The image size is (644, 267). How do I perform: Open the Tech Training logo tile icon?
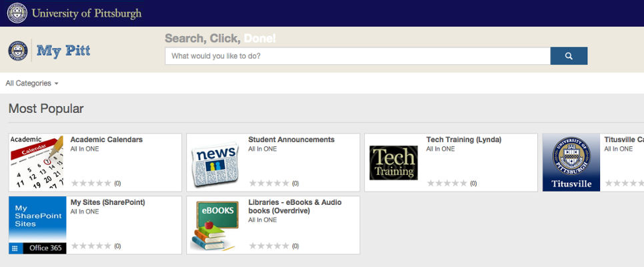pyautogui.click(x=393, y=162)
